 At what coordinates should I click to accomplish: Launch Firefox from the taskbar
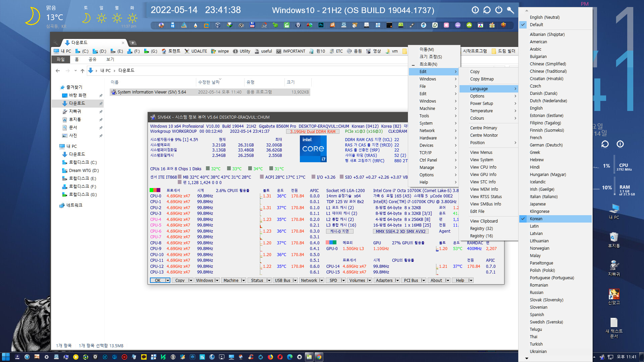[x=270, y=357]
